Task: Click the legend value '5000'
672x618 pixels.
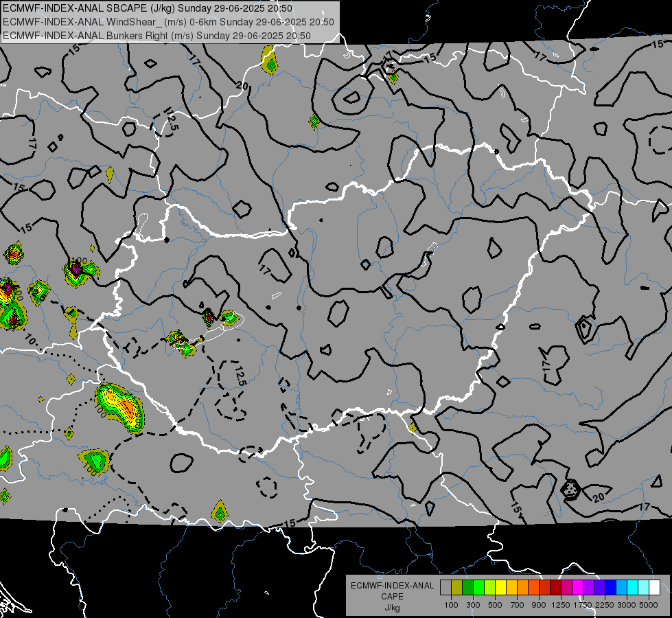Action: click(649, 605)
